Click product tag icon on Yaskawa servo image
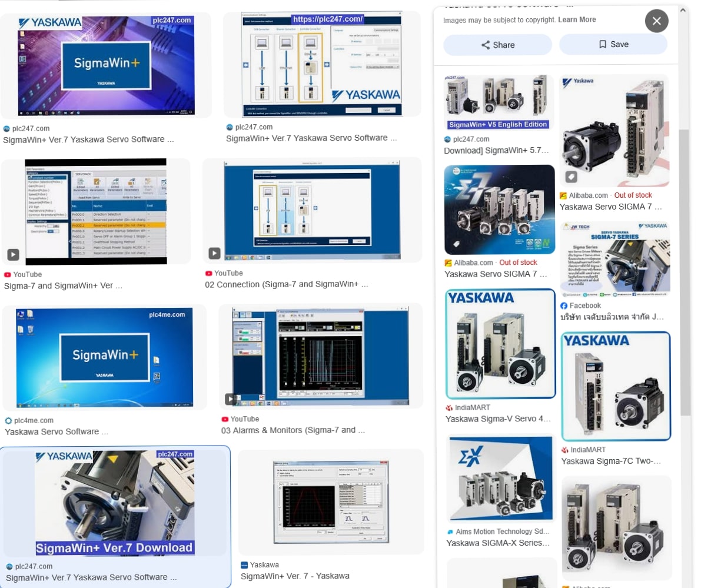The height and width of the screenshot is (588, 701). (x=571, y=177)
